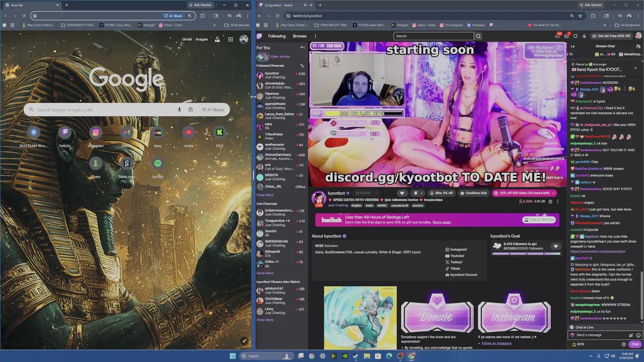The height and width of the screenshot is (362, 644).
Task: Click the sort icon beside Followed Channels
Action: [302, 65]
